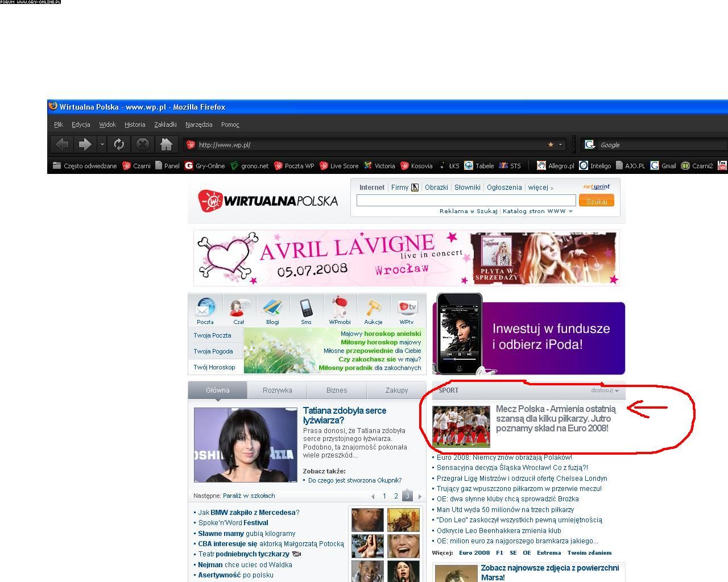728x582 pixels.
Task: Click the orange Szukaj button
Action: pyautogui.click(x=597, y=201)
